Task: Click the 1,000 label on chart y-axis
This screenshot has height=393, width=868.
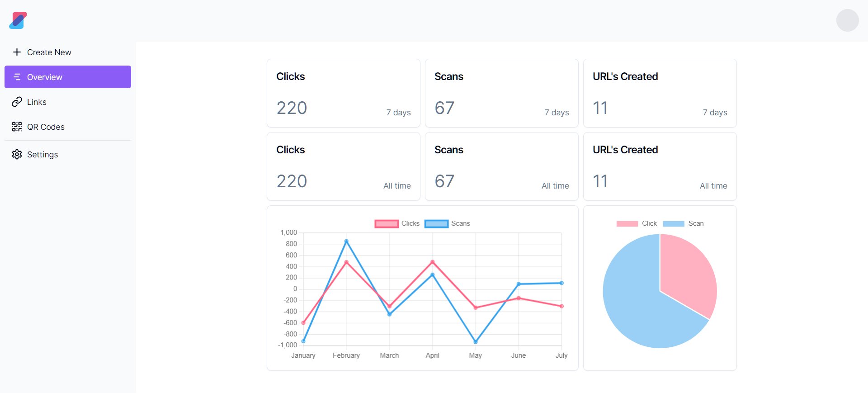Action: tap(289, 232)
